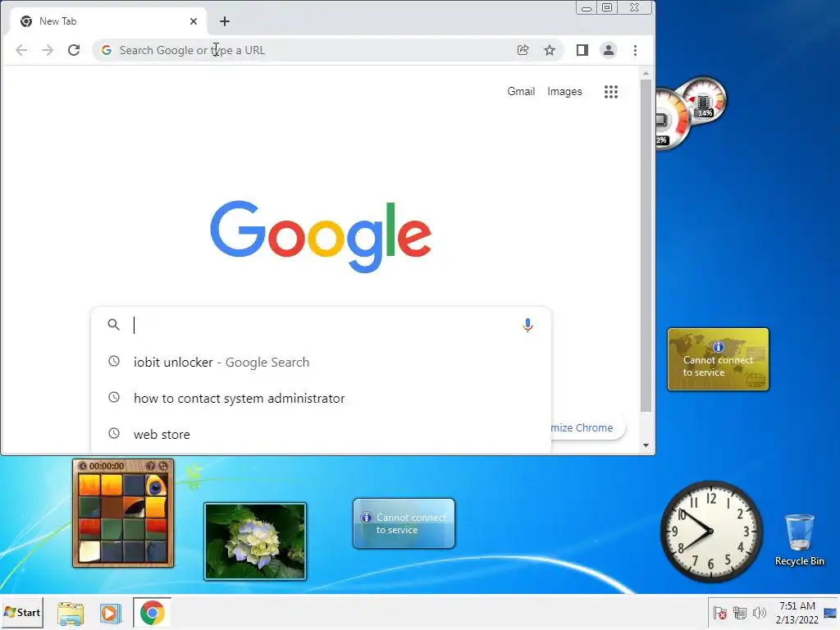Image resolution: width=840 pixels, height=630 pixels.
Task: Launch Windows Media Player from taskbar
Action: pos(111,613)
